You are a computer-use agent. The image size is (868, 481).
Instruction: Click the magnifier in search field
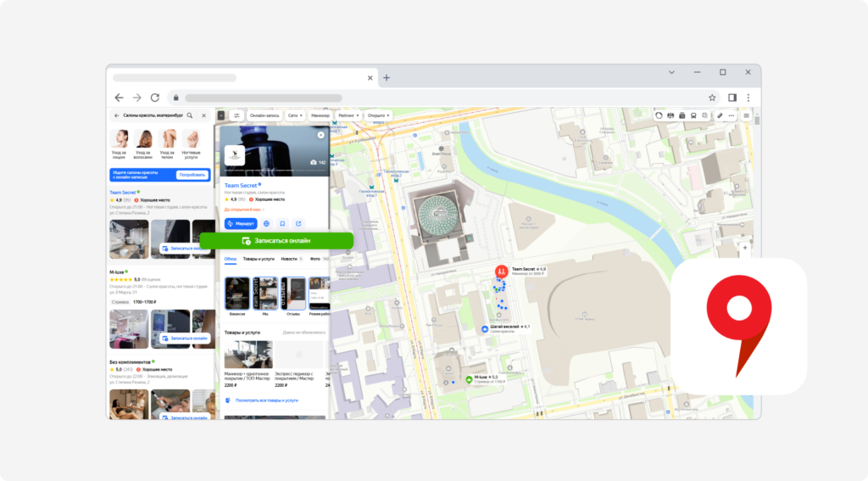[190, 115]
